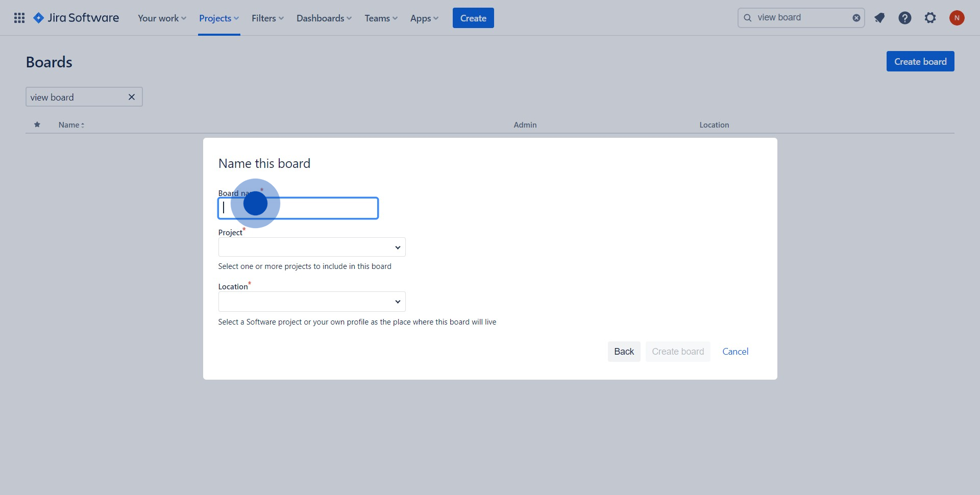
Task: Click the Jira Software logo
Action: [x=76, y=18]
